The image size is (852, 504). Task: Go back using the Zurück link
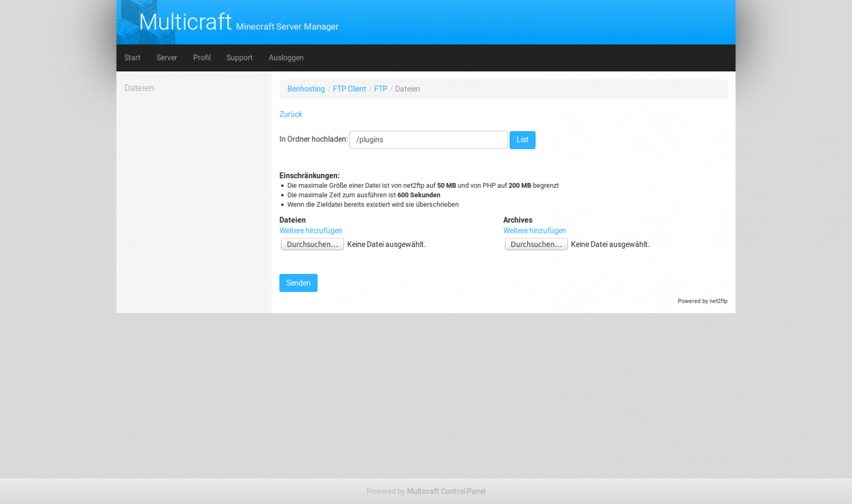pos(291,114)
